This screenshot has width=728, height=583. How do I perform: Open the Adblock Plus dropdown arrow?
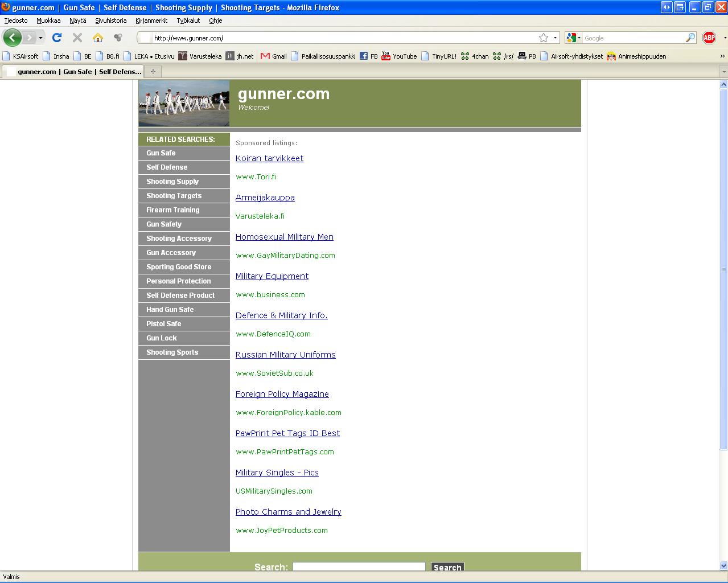(x=725, y=38)
